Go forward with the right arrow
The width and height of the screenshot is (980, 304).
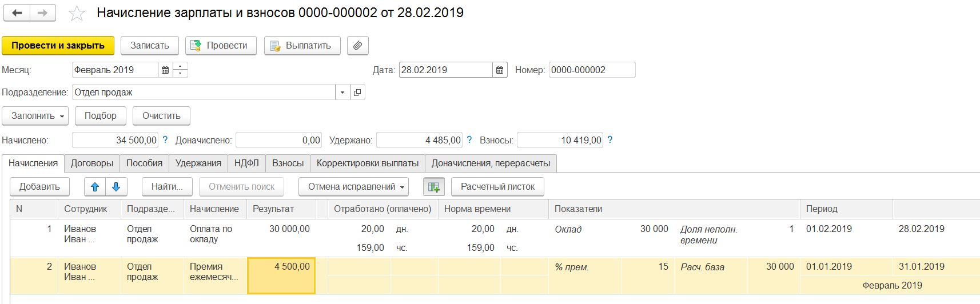pos(43,13)
